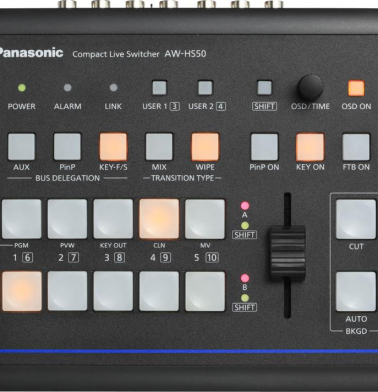Image resolution: width=378 pixels, height=392 pixels.
Task: Select A bus crosspoint 1 PGM
Action: click(21, 219)
